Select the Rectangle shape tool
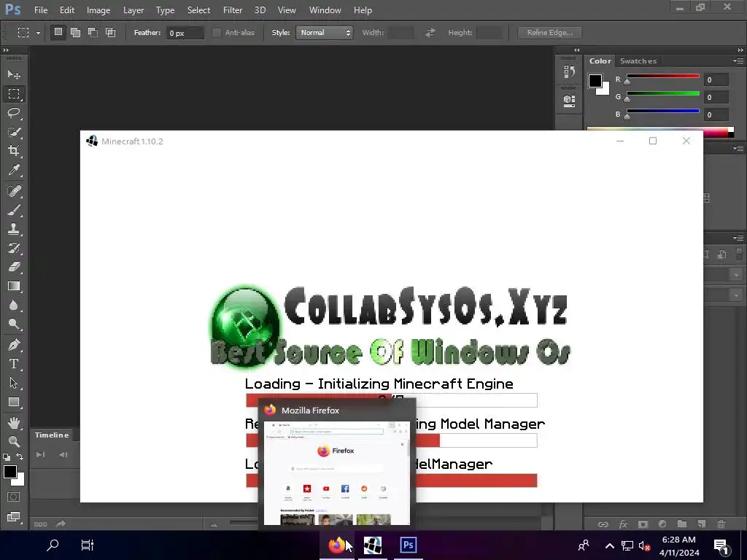This screenshot has width=747, height=560. 14,402
